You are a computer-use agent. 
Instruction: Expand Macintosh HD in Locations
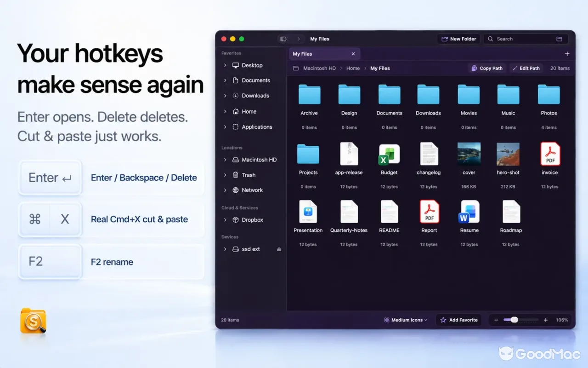pos(225,160)
